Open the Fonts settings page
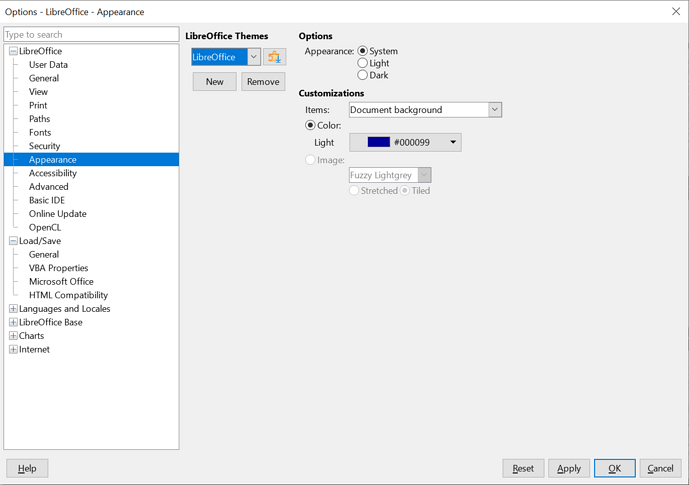The image size is (689, 485). pyautogui.click(x=40, y=133)
